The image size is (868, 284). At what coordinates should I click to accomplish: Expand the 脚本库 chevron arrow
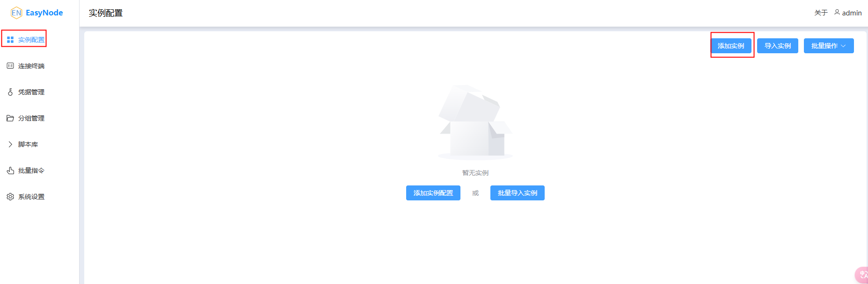(x=10, y=144)
